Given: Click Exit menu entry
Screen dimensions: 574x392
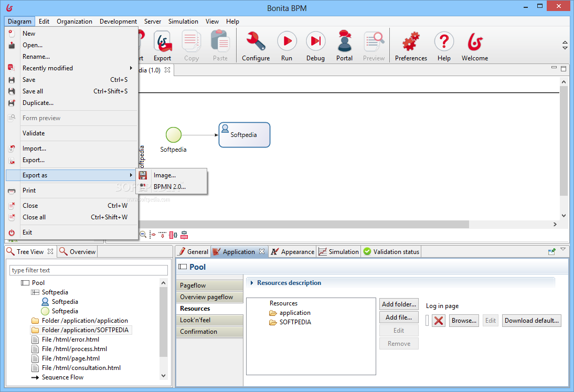Looking at the screenshot, I should (72, 232).
